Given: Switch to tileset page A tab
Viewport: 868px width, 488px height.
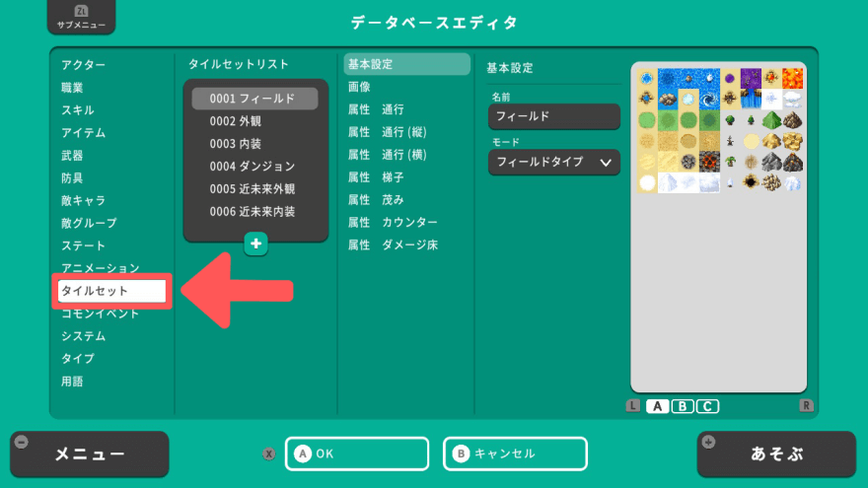Looking at the screenshot, I should click(658, 406).
